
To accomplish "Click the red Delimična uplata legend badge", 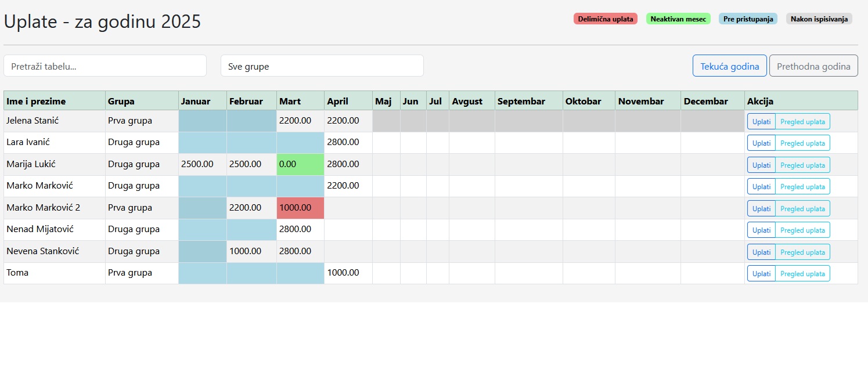I will point(605,19).
